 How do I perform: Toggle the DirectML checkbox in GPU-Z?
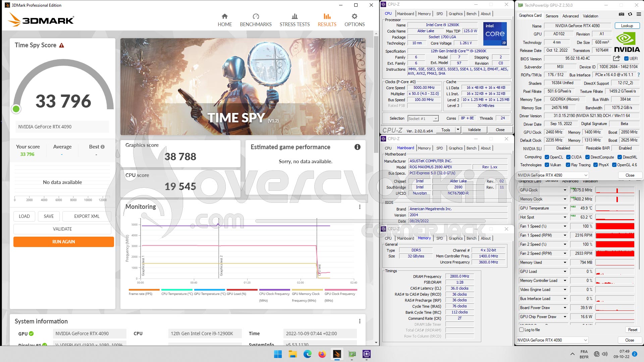[x=620, y=157]
